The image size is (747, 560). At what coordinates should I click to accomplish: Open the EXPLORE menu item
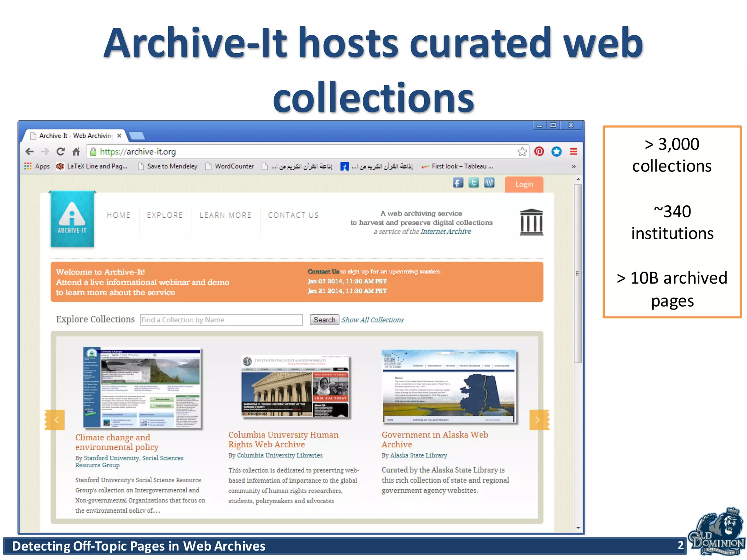click(165, 215)
